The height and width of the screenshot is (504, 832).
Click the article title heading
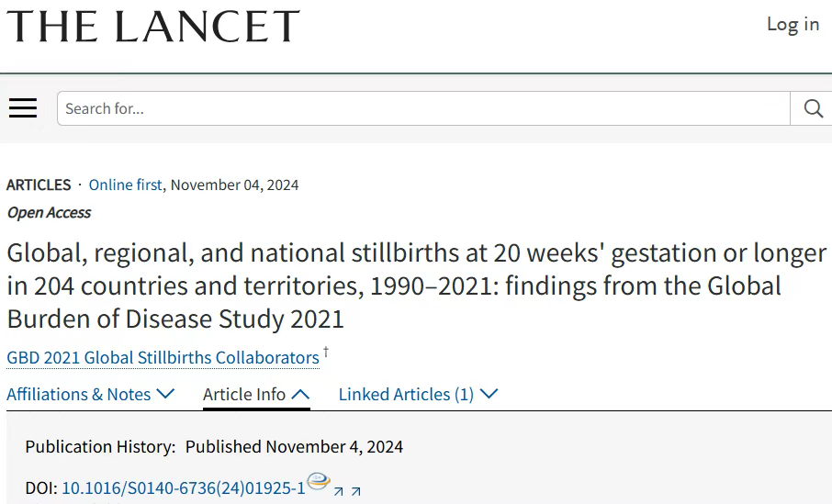pos(417,286)
